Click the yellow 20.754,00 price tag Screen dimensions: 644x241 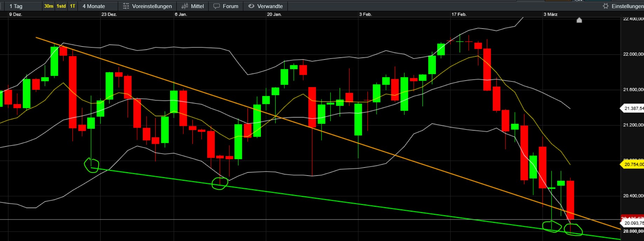tap(632, 164)
